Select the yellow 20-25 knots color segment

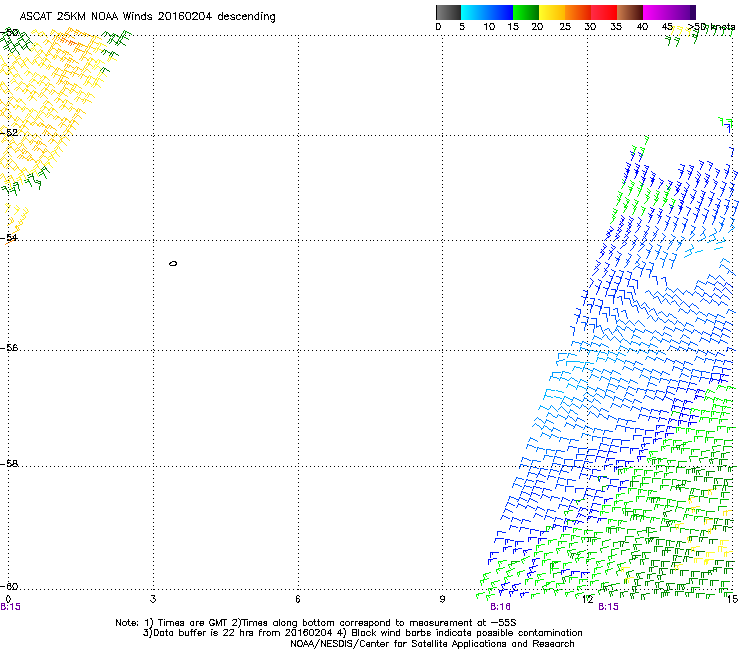pos(552,12)
